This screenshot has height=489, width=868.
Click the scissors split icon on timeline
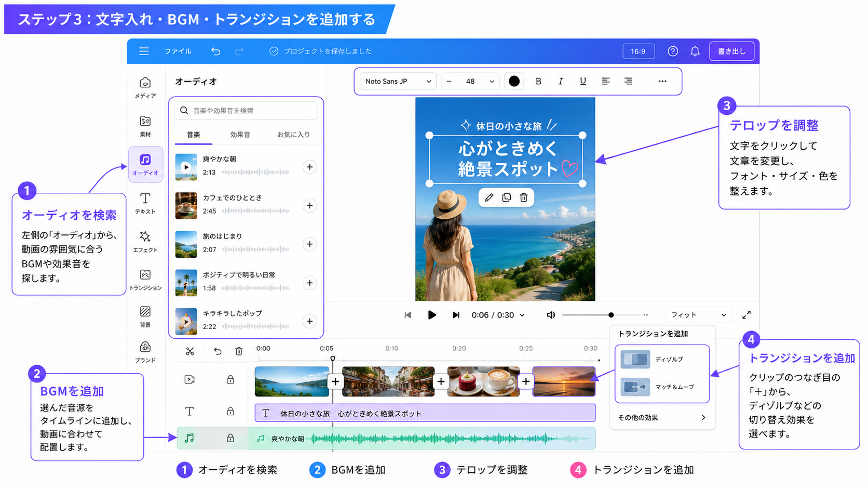(x=190, y=352)
